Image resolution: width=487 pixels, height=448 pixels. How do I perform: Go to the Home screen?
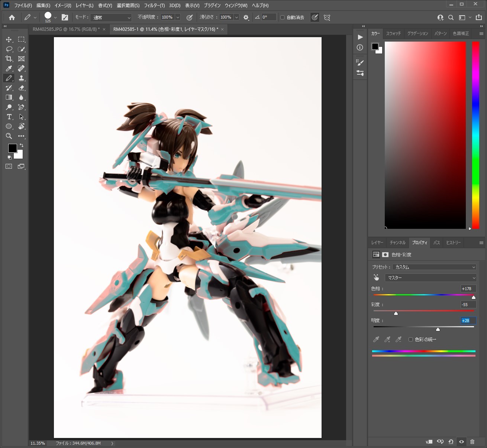point(12,17)
